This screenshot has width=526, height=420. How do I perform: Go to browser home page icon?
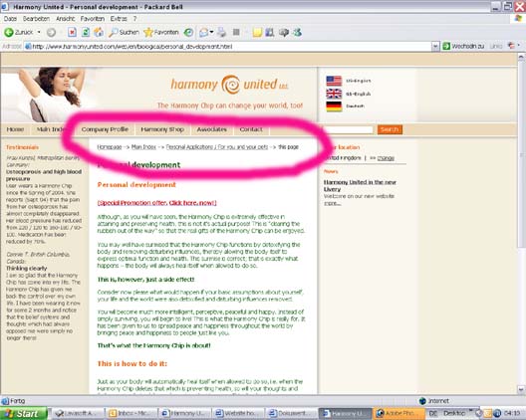[99, 32]
